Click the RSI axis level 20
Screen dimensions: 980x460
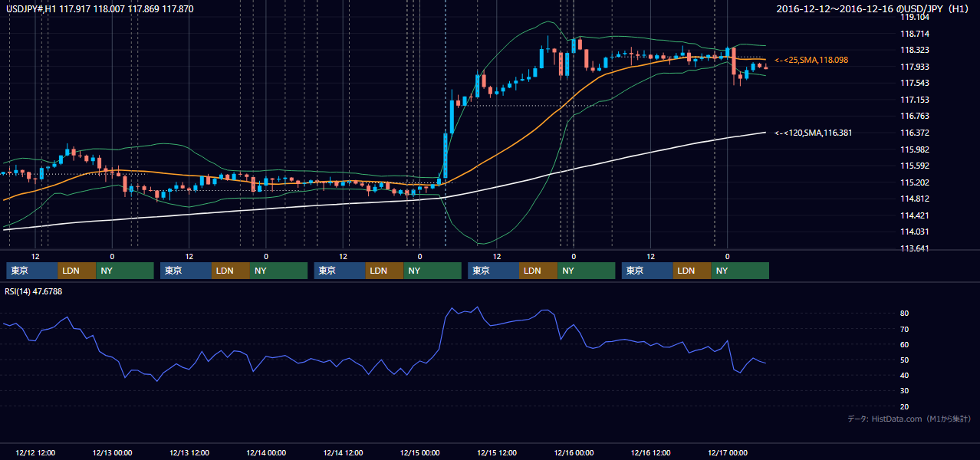pos(905,406)
